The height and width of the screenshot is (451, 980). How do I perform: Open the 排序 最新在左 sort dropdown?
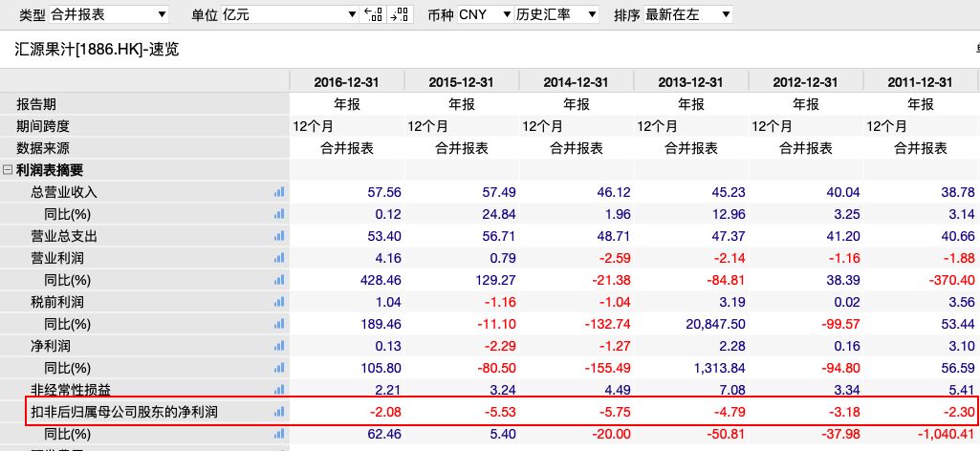(x=688, y=14)
